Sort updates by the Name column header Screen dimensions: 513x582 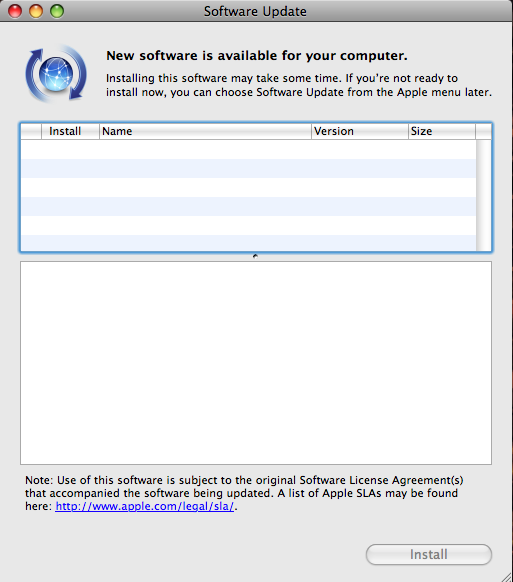(205, 131)
